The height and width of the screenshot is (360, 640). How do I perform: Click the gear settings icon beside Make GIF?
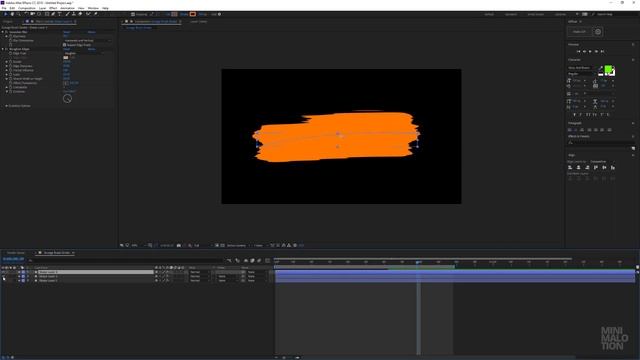pos(598,32)
